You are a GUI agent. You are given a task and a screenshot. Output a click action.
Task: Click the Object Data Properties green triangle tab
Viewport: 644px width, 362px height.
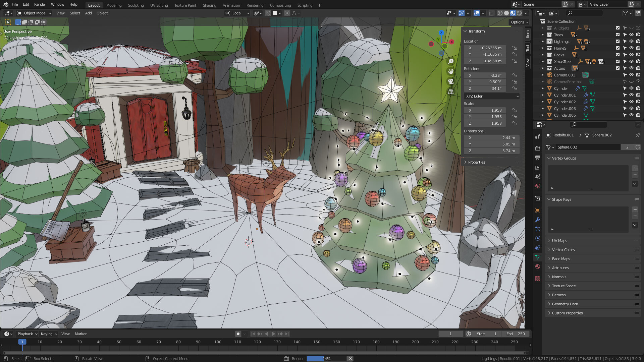tap(538, 257)
